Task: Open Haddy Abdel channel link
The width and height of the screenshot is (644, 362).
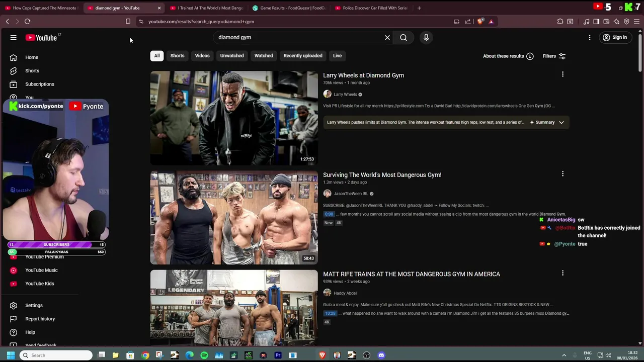Action: [x=345, y=293]
